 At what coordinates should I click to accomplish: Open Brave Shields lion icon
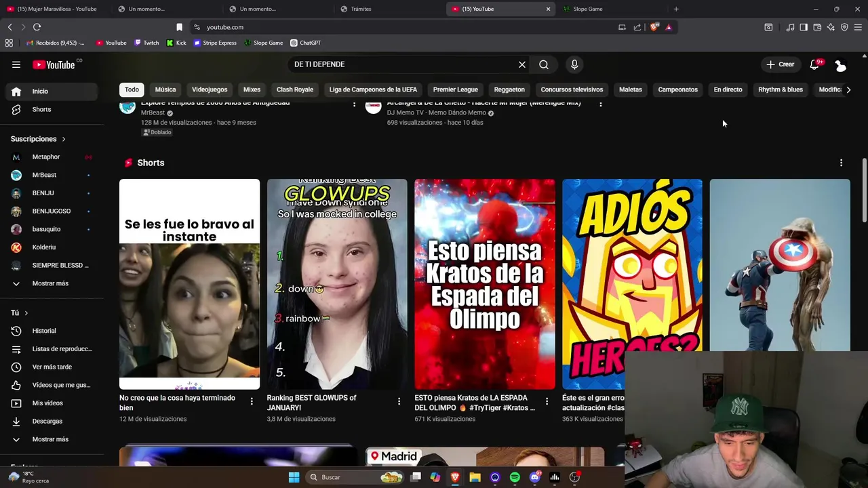click(654, 27)
